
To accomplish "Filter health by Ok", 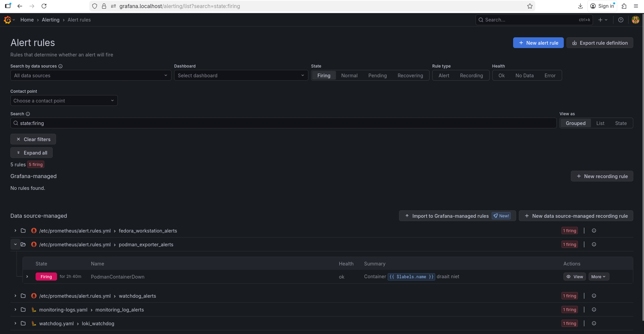I will 501,76.
